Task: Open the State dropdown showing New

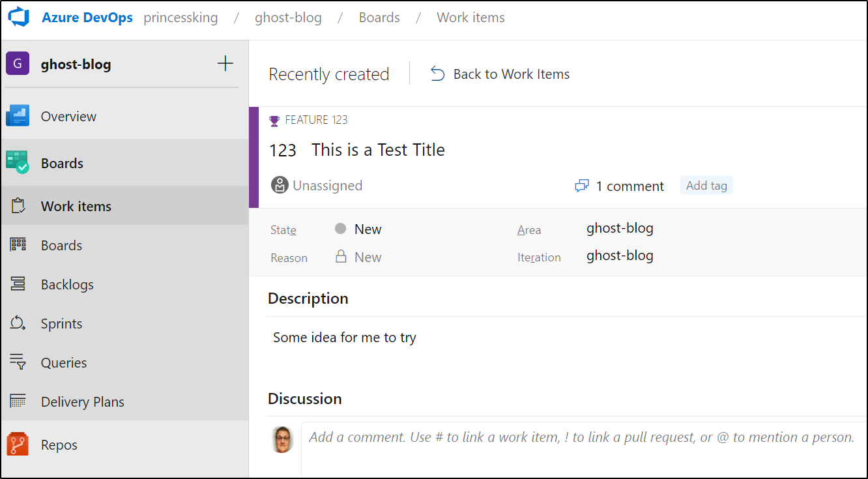Action: [x=368, y=229]
